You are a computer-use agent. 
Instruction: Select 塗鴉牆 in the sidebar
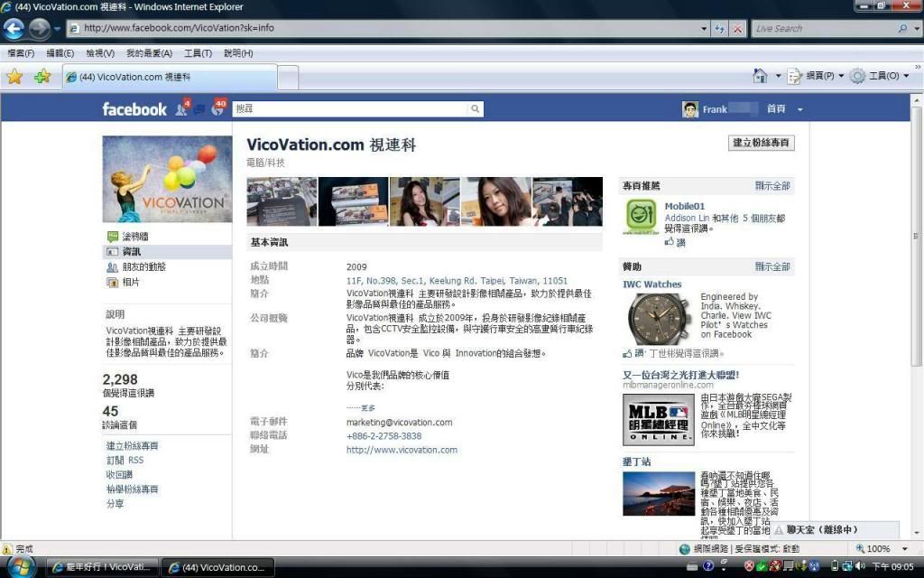[x=135, y=237]
